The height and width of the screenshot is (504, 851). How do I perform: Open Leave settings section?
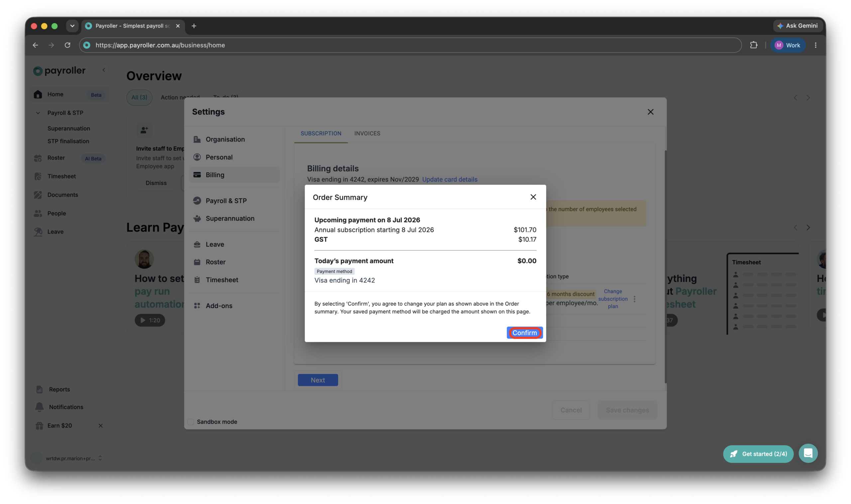coord(234,244)
